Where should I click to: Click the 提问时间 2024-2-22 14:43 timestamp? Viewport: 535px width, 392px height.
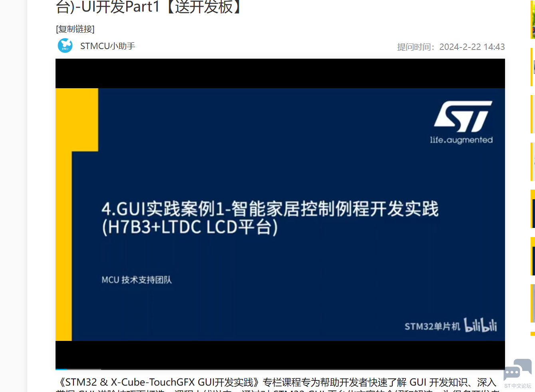(451, 47)
